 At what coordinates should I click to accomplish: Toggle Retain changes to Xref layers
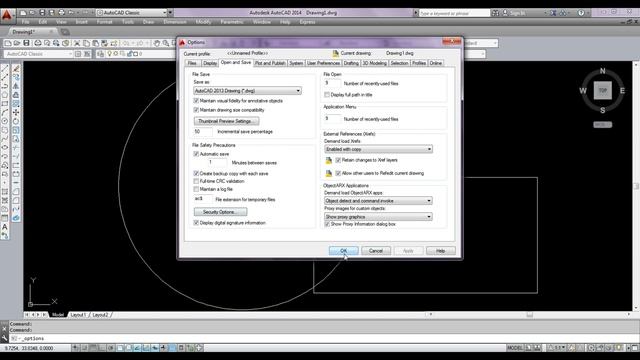(x=338, y=160)
